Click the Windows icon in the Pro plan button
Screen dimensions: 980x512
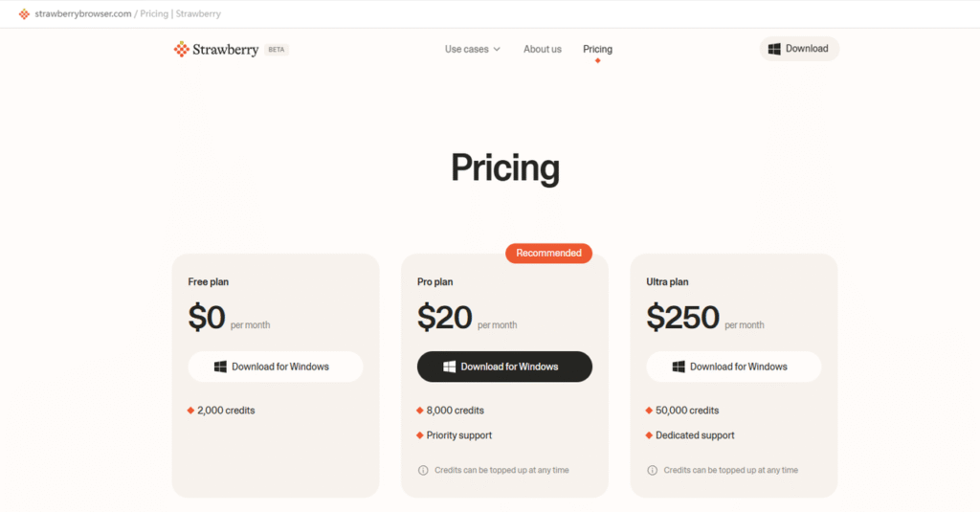coord(450,367)
